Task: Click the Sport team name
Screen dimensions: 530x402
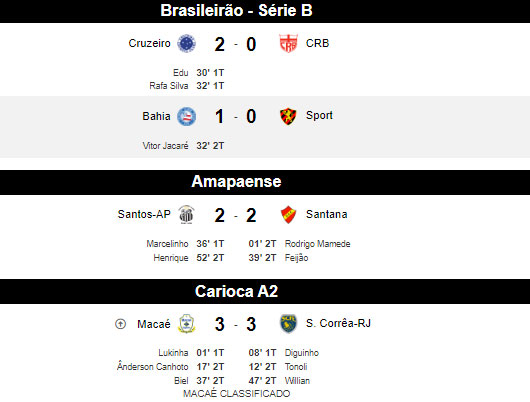Action: click(x=319, y=115)
